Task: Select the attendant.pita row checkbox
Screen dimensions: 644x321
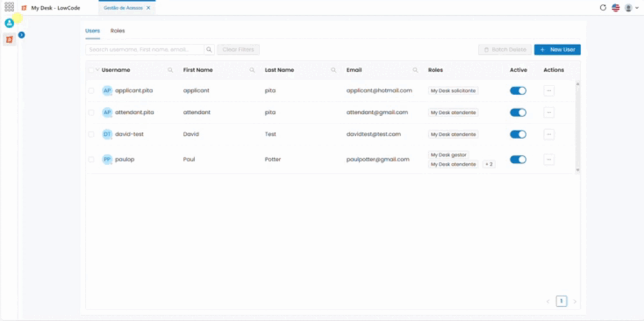Action: coord(91,113)
